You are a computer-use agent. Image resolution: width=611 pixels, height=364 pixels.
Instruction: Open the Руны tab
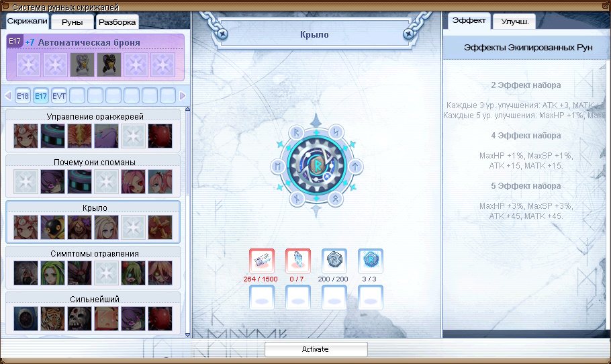[x=72, y=22]
